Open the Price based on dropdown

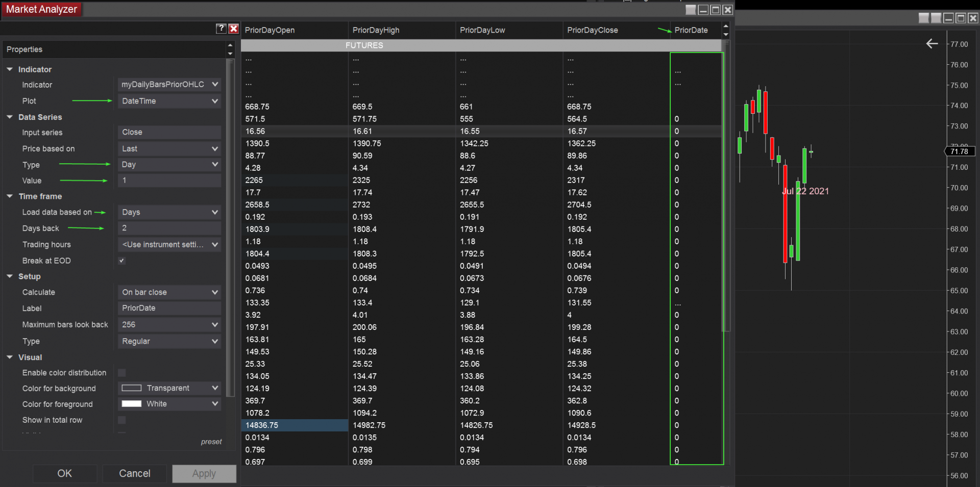(x=169, y=149)
